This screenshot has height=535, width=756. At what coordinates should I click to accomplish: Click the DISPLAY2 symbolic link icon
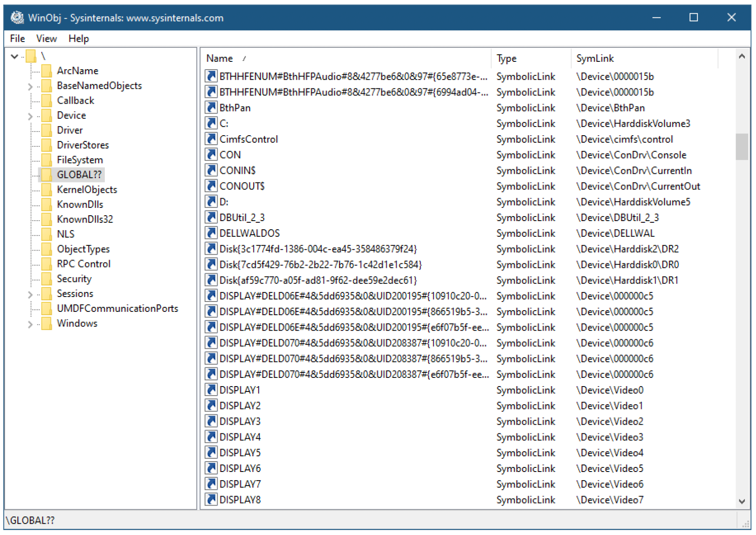[211, 406]
